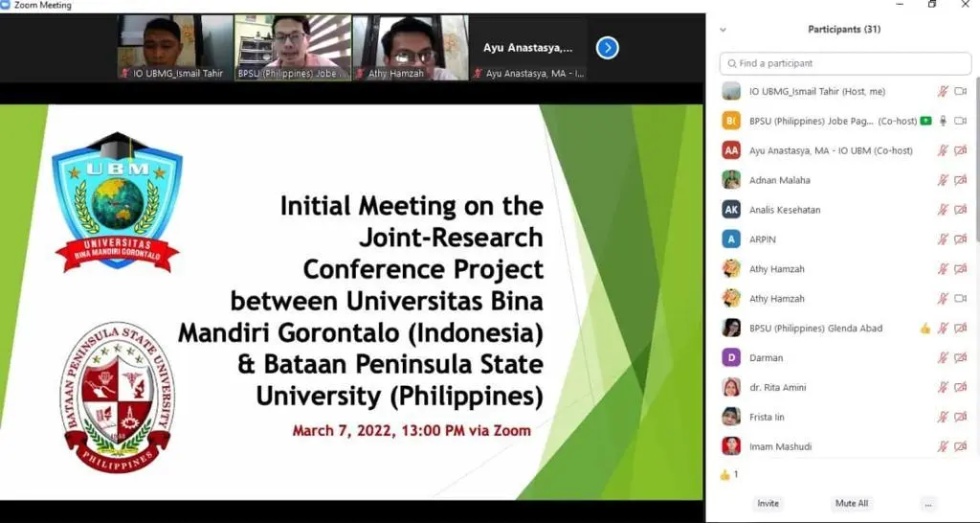Click microphone icon for BPSU Jobe Pag co-host
The image size is (980, 523).
pos(943,121)
